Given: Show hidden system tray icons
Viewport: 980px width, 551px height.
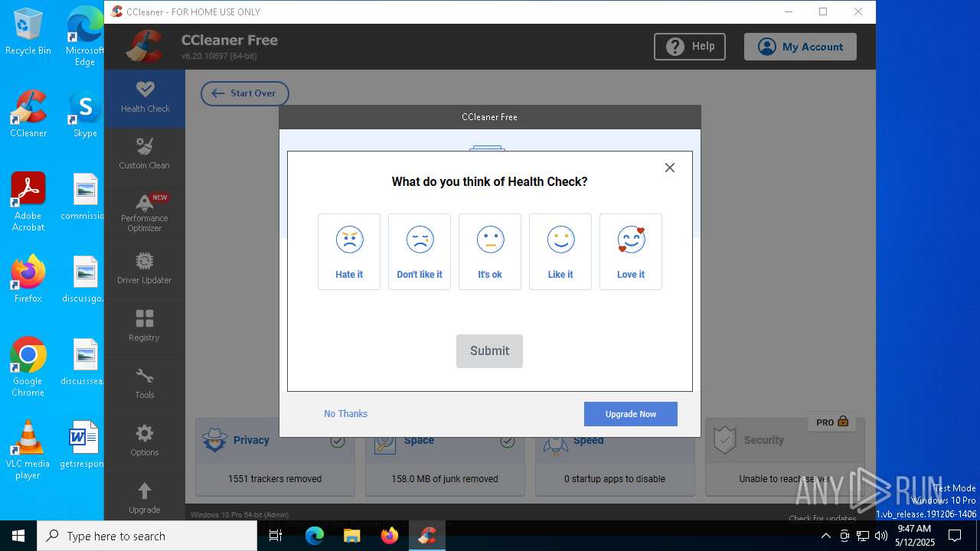Looking at the screenshot, I should [825, 536].
